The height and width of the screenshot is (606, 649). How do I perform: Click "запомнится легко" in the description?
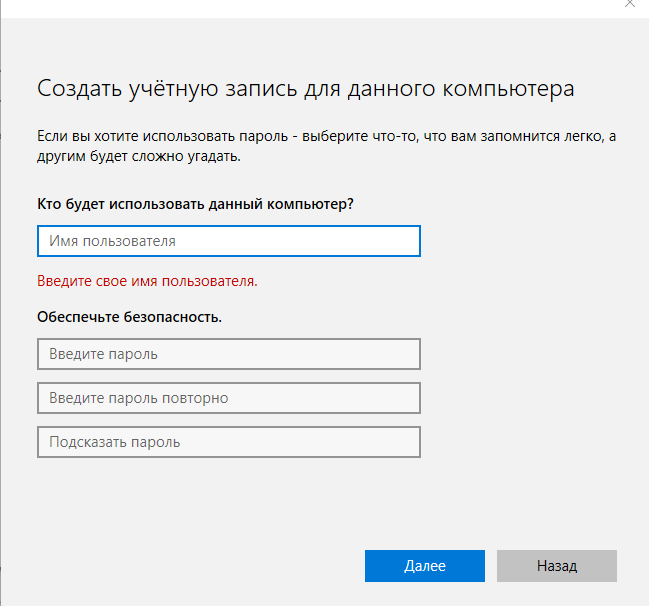point(549,134)
